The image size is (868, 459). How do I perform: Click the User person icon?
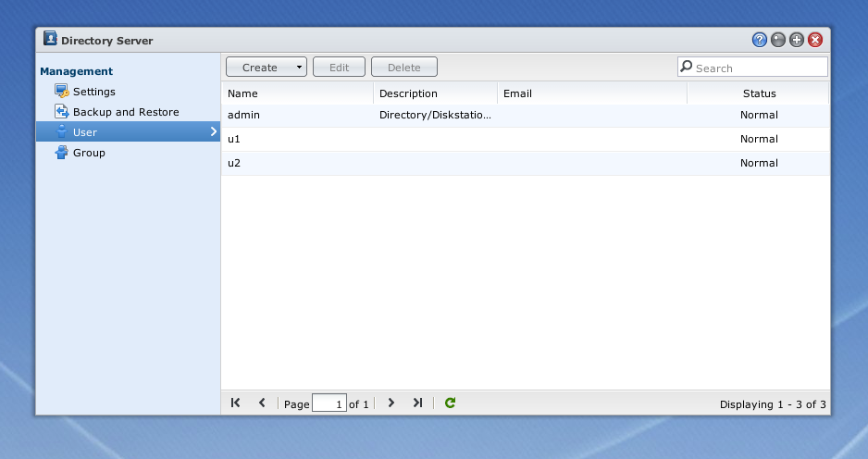click(x=61, y=131)
